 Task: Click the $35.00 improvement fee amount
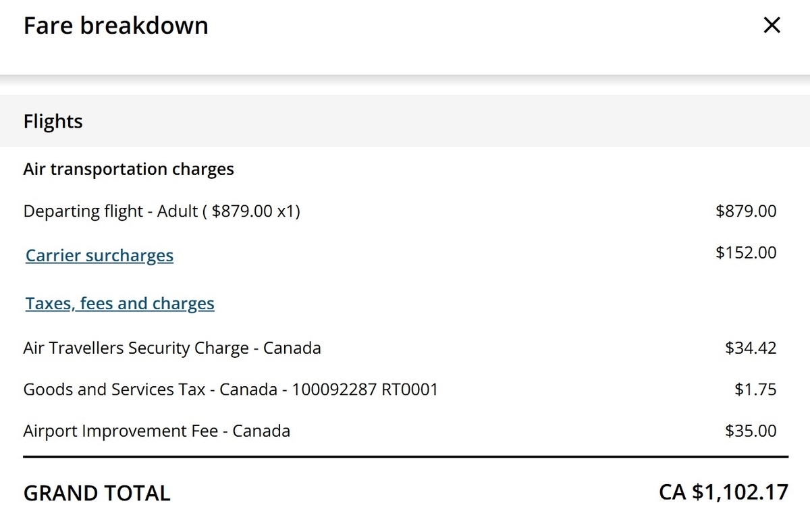point(751,431)
